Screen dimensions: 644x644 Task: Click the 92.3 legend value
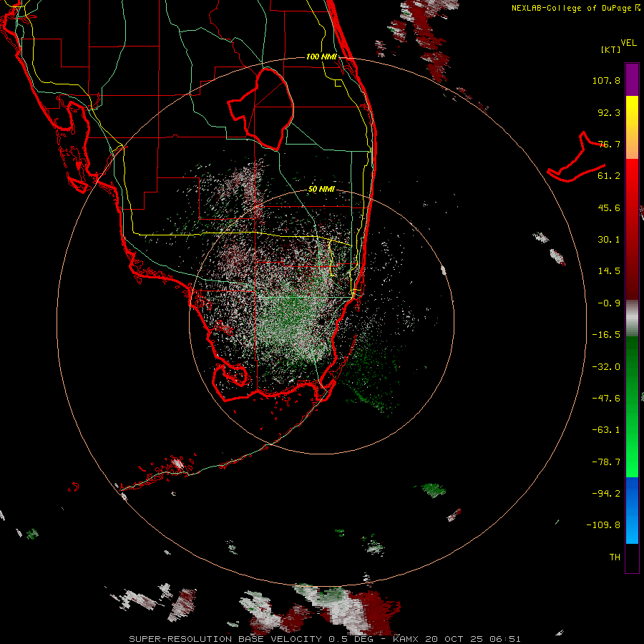609,112
